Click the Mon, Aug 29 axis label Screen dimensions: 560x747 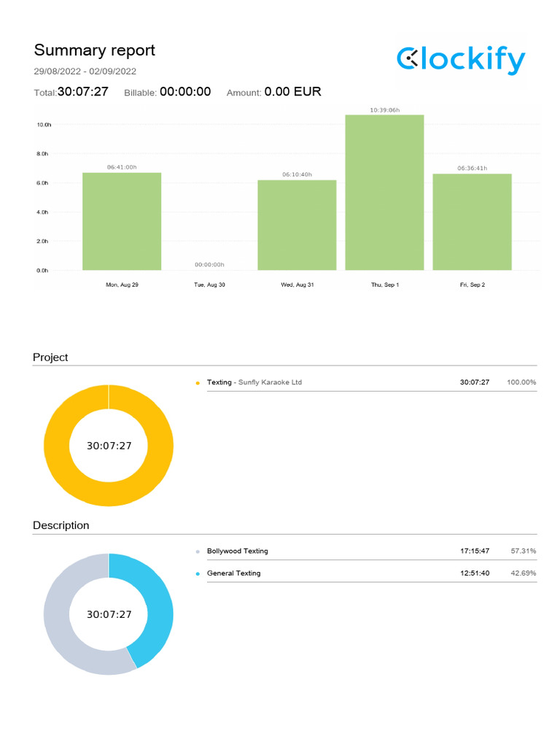pyautogui.click(x=122, y=285)
